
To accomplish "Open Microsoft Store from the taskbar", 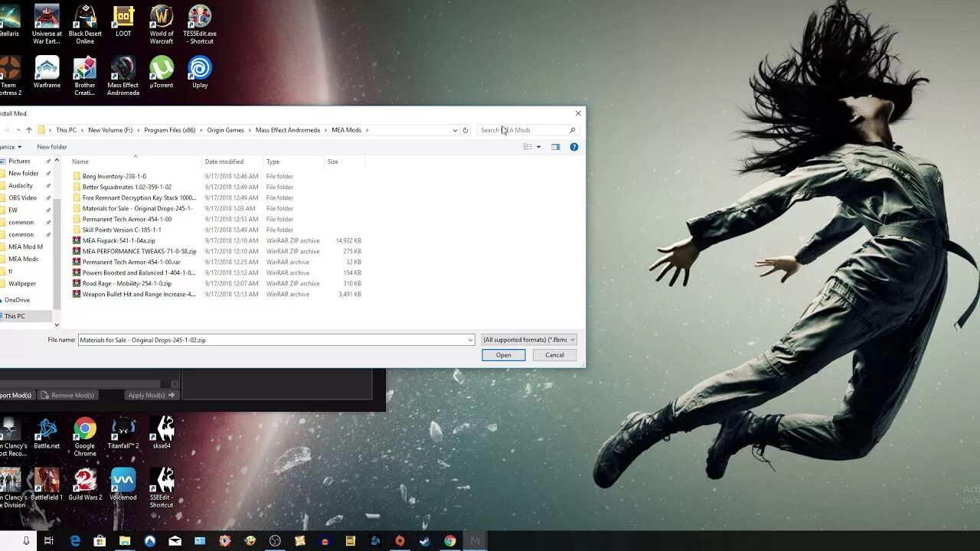I will click(x=100, y=541).
